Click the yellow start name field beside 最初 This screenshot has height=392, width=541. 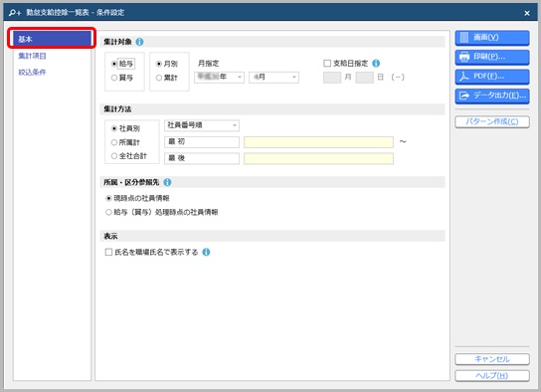coord(318,142)
